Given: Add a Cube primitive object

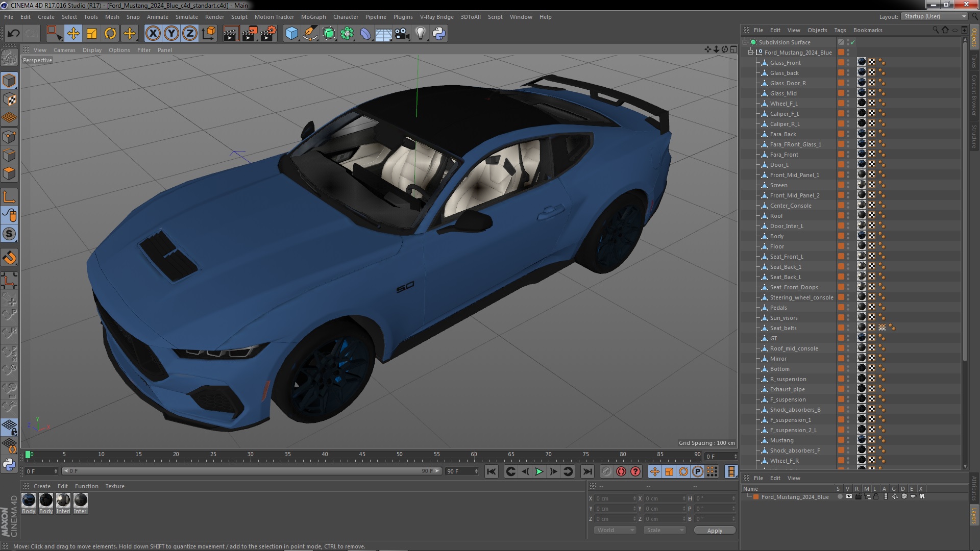Looking at the screenshot, I should 291,34.
